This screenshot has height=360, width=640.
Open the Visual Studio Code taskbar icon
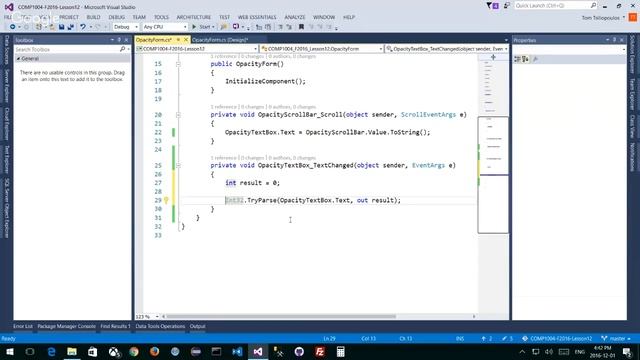237,352
